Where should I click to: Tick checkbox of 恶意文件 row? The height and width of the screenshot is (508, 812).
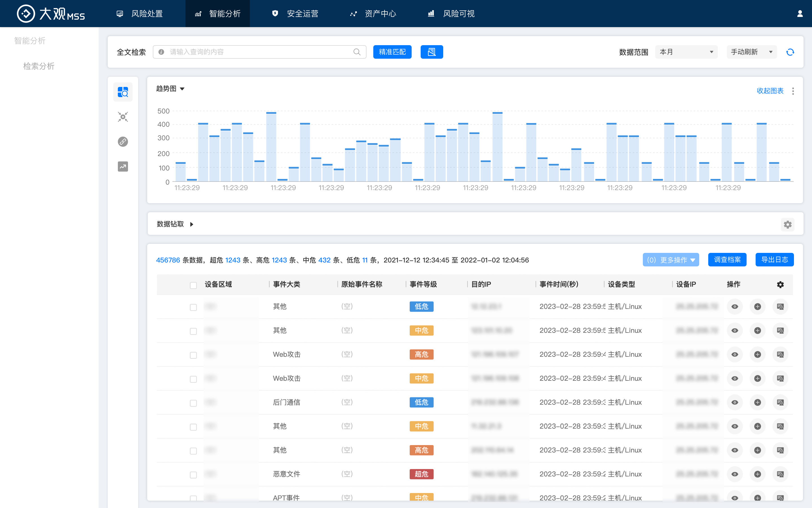pyautogui.click(x=193, y=475)
